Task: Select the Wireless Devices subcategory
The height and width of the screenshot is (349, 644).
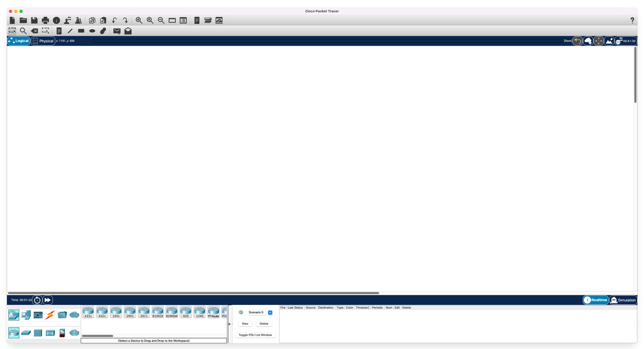Action: pyautogui.click(x=50, y=333)
